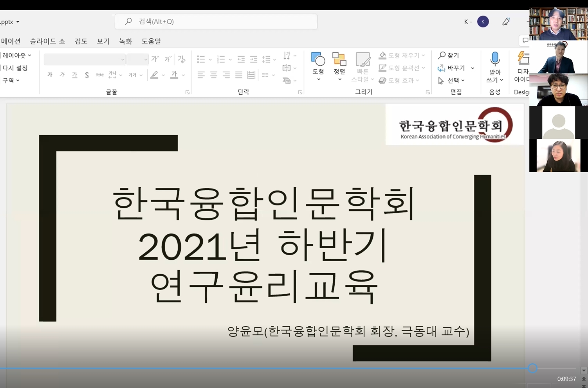Click the text direction icon
This screenshot has height=388, width=588.
click(x=287, y=55)
